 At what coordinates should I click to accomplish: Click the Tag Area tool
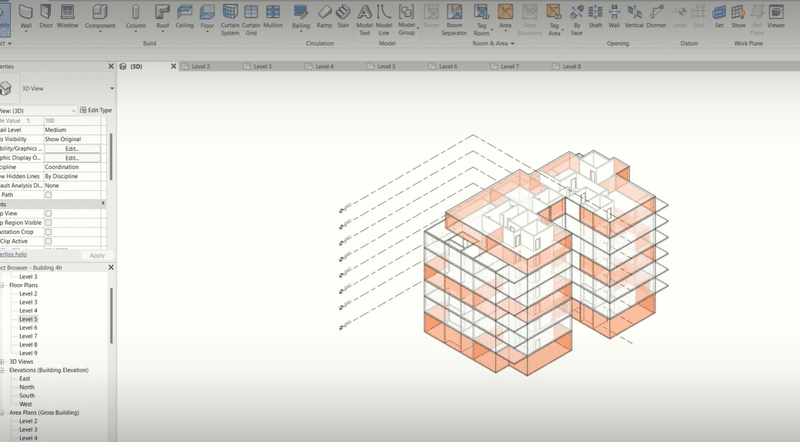[554, 19]
